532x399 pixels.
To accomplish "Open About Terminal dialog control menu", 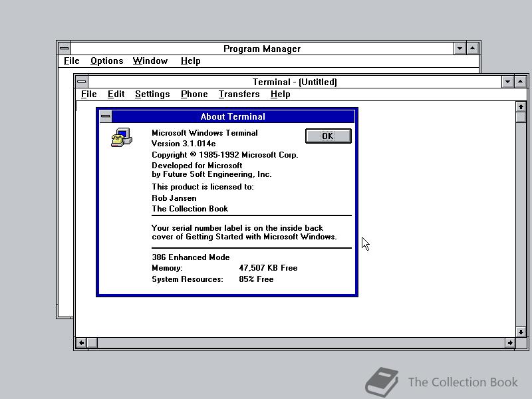I will 106,116.
